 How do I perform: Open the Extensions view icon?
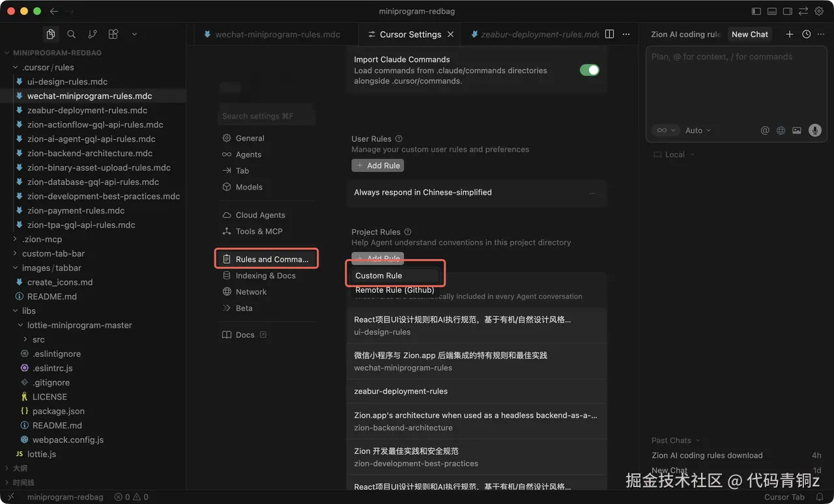(x=113, y=35)
